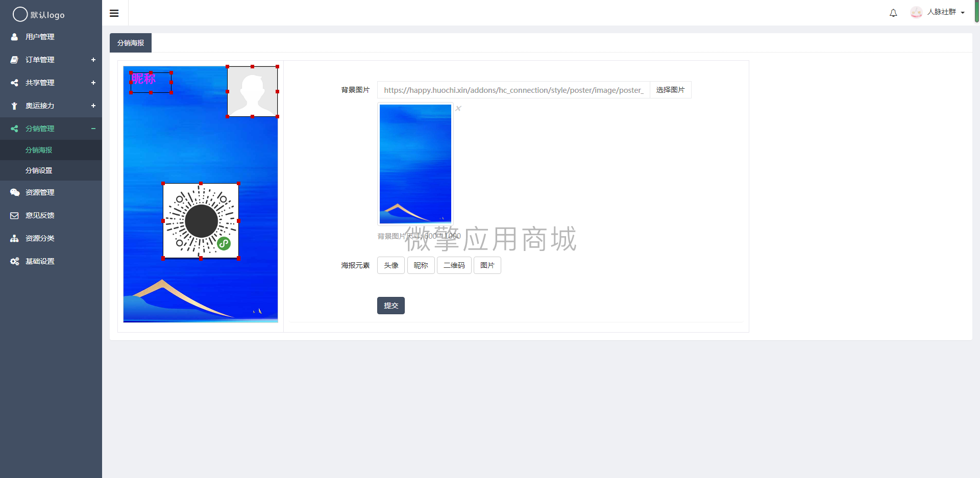Open 用户管理 menu item
The width and height of the screenshot is (980, 478).
point(51,37)
